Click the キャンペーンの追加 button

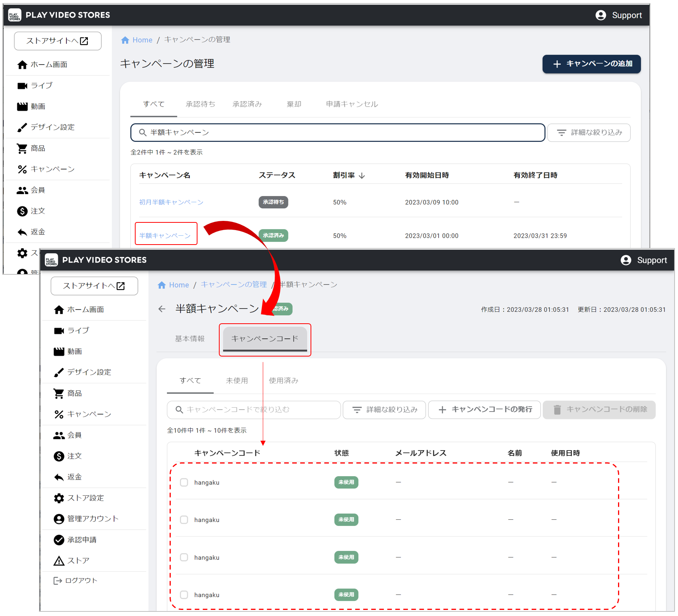[x=591, y=64]
